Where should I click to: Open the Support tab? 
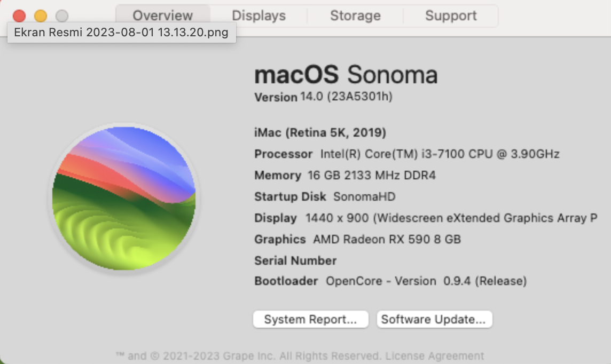[451, 15]
